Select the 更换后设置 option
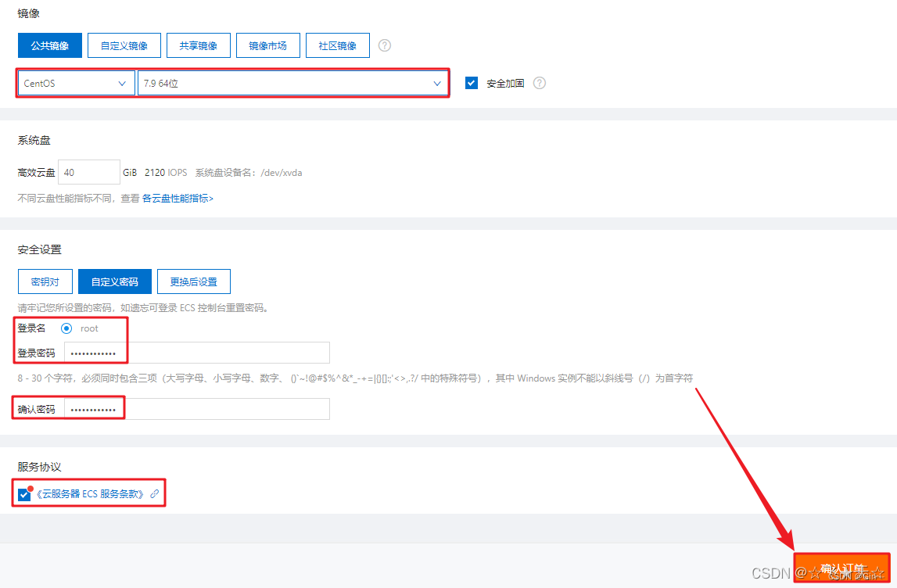The height and width of the screenshot is (588, 897). (194, 281)
